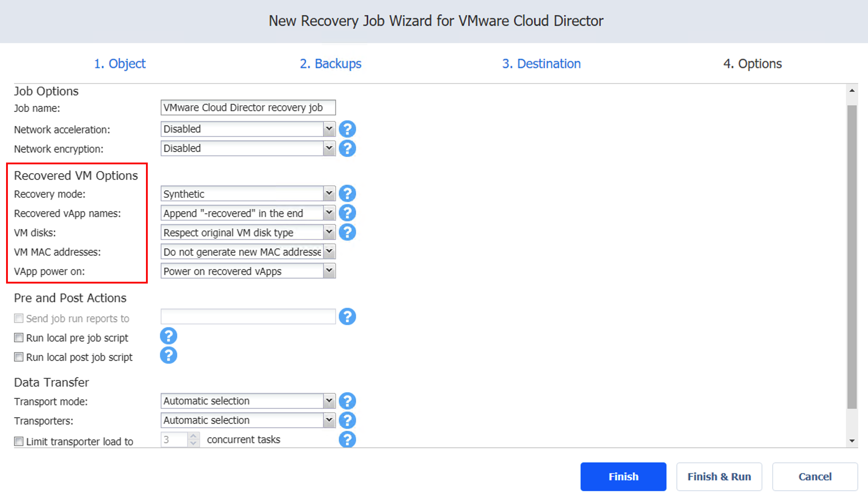This screenshot has width=868, height=503.
Task: Open help for Network encryption
Action: tap(347, 148)
